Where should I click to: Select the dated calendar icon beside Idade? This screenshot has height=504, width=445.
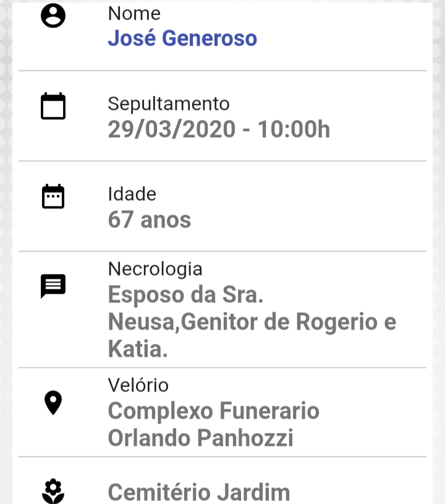click(x=53, y=197)
